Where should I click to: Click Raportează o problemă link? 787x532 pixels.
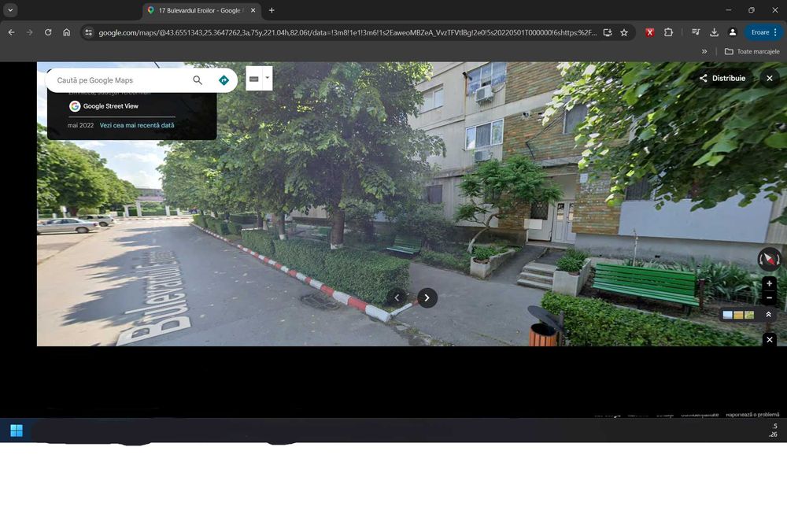pos(752,415)
